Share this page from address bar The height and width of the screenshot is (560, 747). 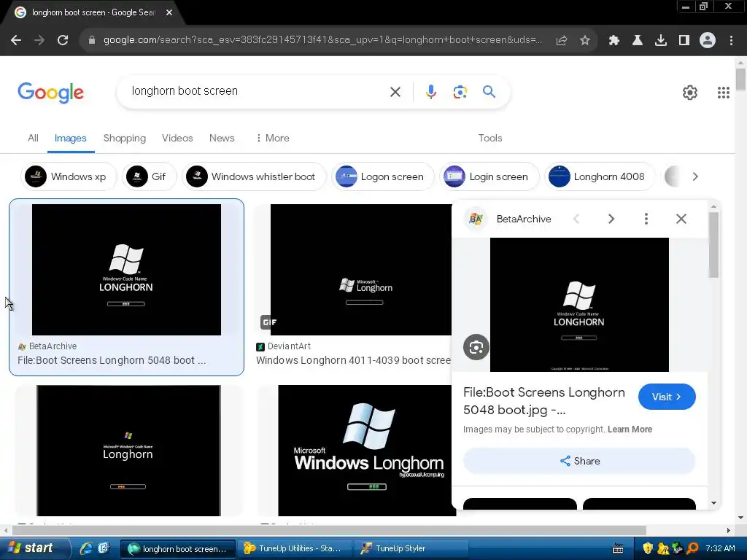562,41
